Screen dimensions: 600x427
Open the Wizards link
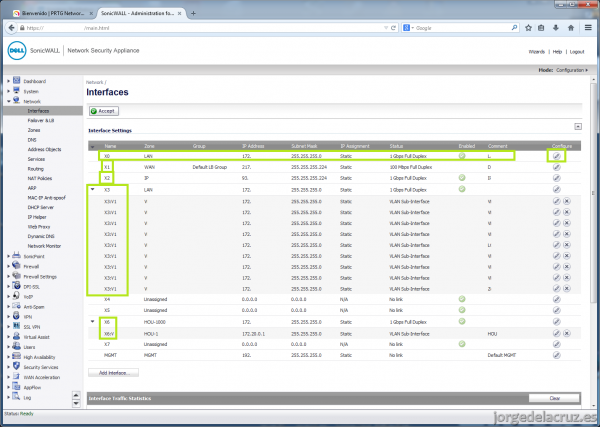[536, 52]
